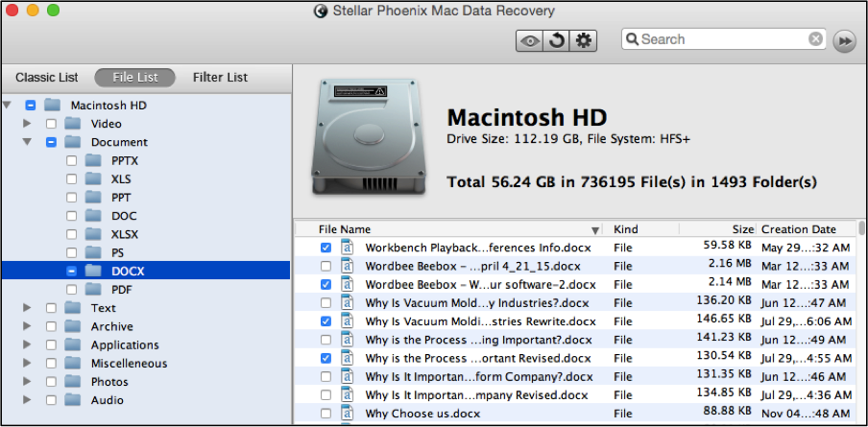This screenshot has height=427, width=868.
Task: Click the fast-forward arrows button beside search
Action: click(844, 41)
